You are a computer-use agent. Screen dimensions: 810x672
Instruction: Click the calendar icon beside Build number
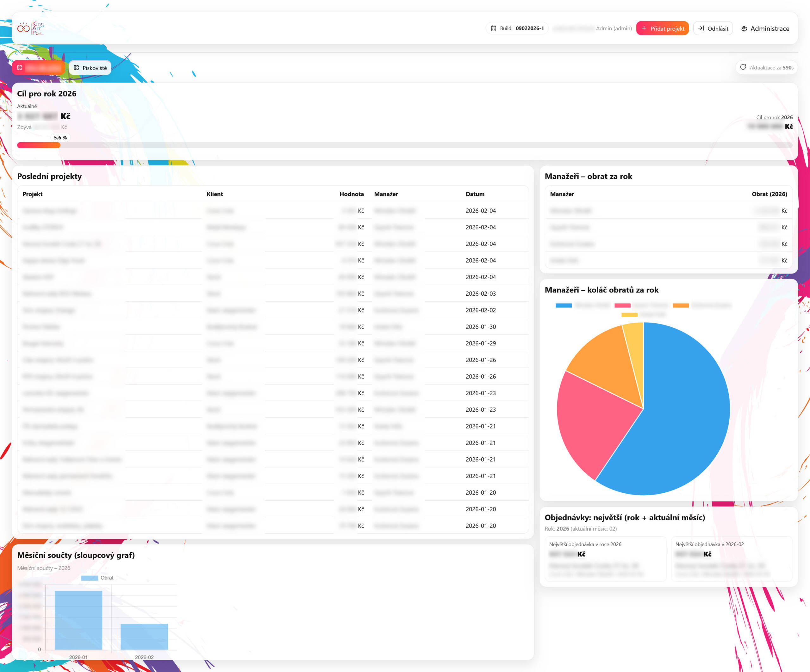[x=493, y=28]
